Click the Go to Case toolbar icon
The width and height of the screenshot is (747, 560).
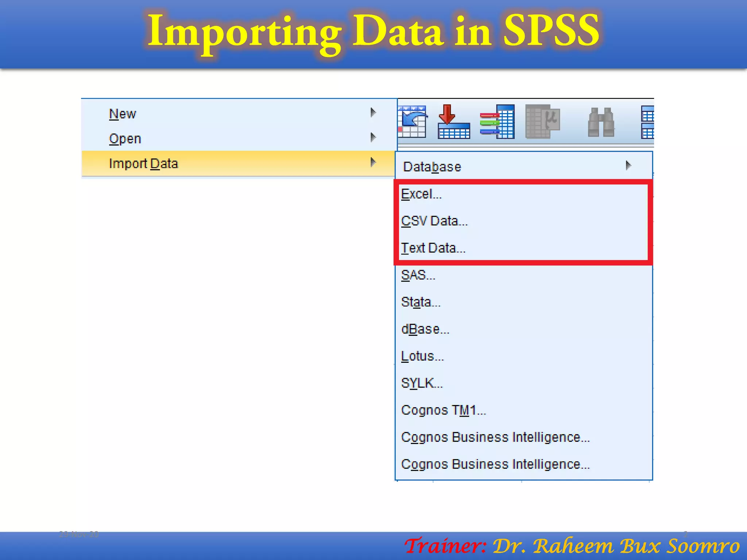pos(412,122)
